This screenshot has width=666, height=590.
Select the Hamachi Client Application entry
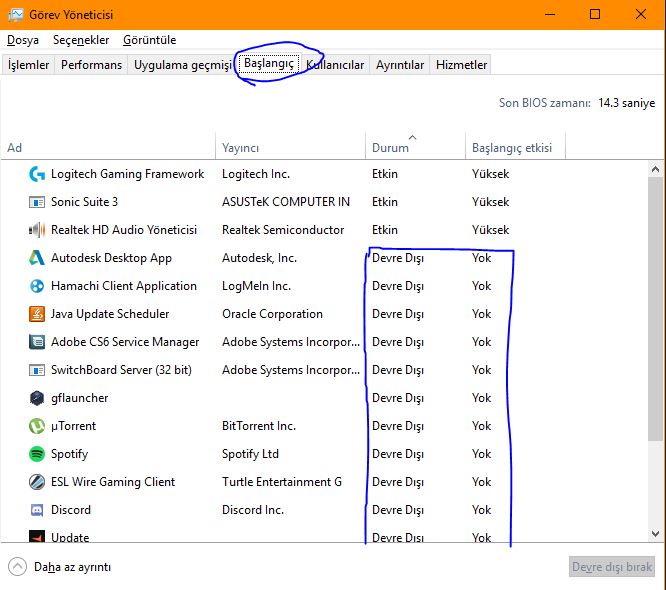(x=124, y=286)
